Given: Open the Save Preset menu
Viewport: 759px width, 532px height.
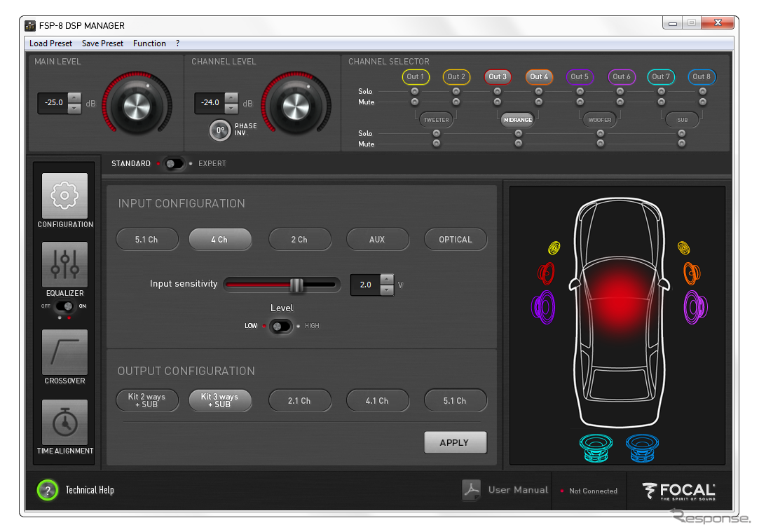Looking at the screenshot, I should [102, 43].
